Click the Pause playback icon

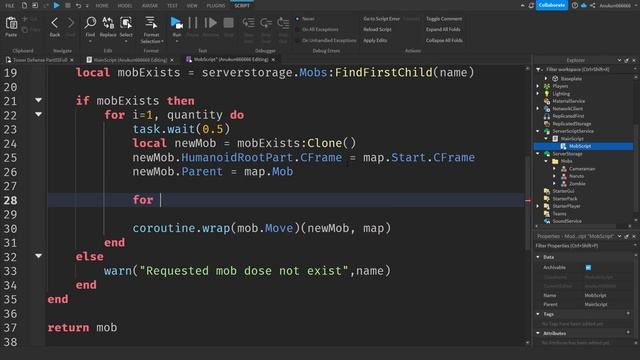tap(193, 23)
